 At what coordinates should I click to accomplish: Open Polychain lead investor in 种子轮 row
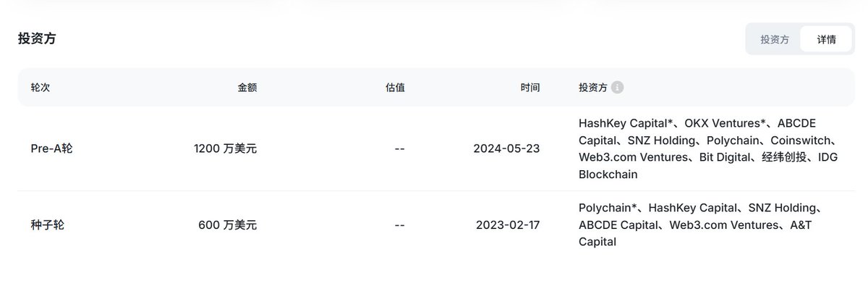(x=605, y=208)
